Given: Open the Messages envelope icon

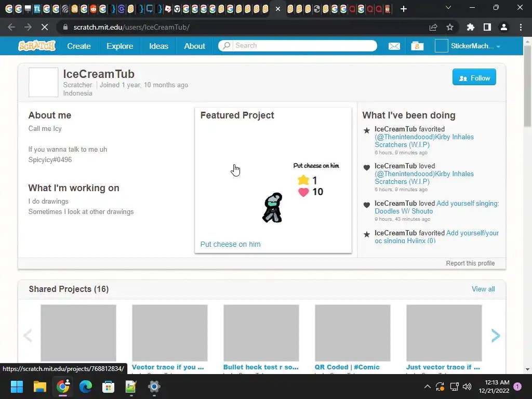Looking at the screenshot, I should [394, 46].
